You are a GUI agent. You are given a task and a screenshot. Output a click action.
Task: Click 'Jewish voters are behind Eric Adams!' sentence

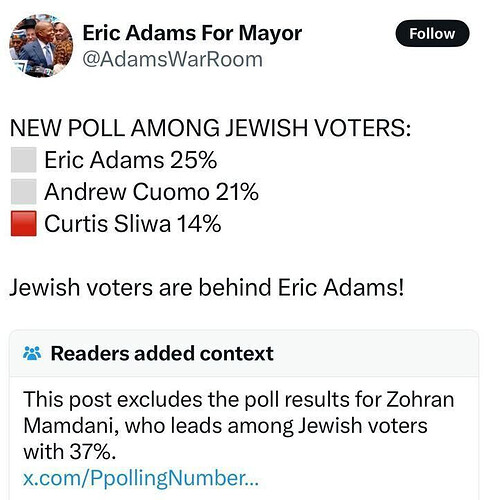[207, 287]
